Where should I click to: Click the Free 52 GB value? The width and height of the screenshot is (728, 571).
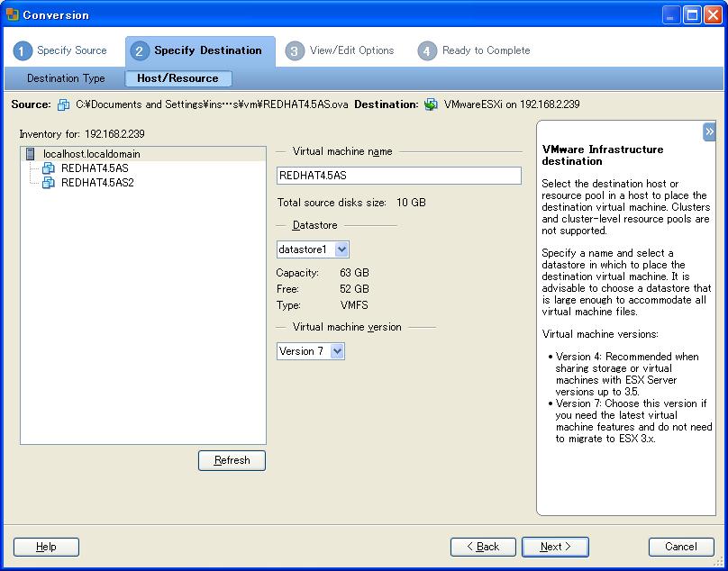point(354,289)
